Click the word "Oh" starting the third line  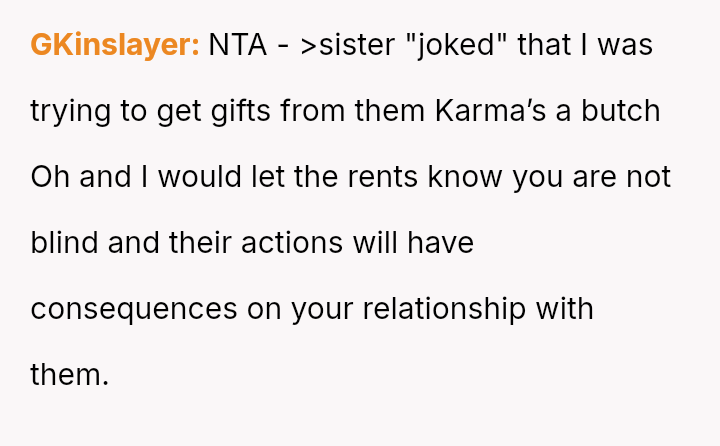click(48, 177)
